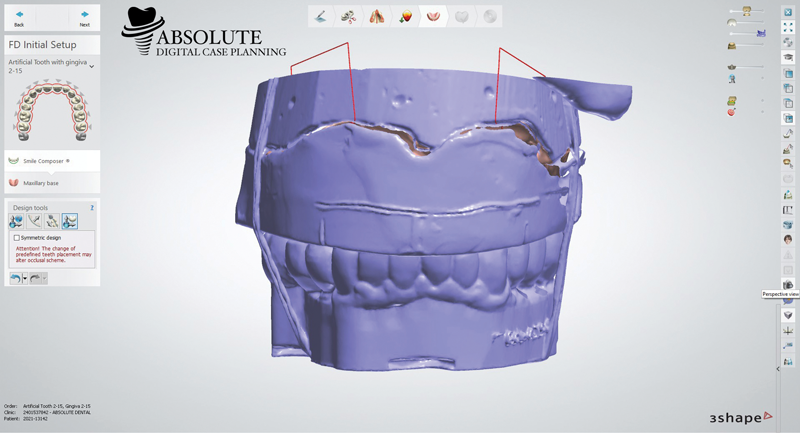
Task: Open the undo history dropdown arrow
Action: (25, 278)
